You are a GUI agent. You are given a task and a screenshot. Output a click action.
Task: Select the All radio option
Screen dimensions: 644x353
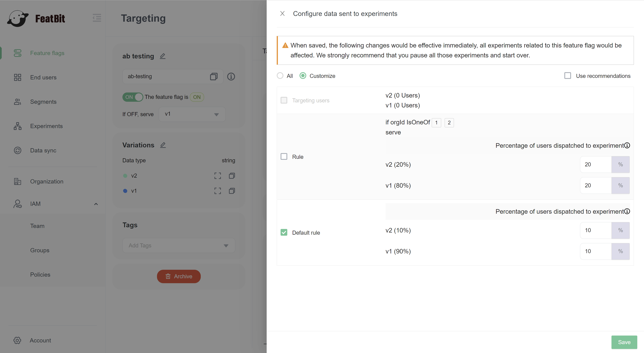(280, 76)
